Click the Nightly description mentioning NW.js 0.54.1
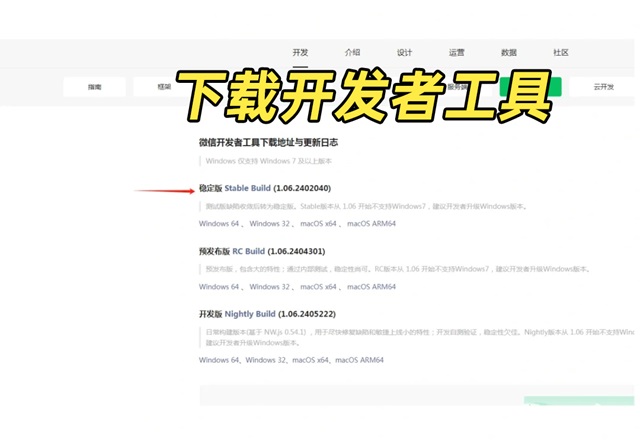640x444 pixels. tap(420, 337)
